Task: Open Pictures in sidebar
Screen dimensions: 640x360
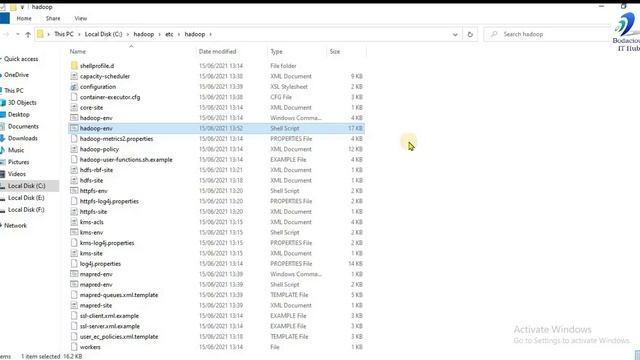Action: click(x=18, y=162)
